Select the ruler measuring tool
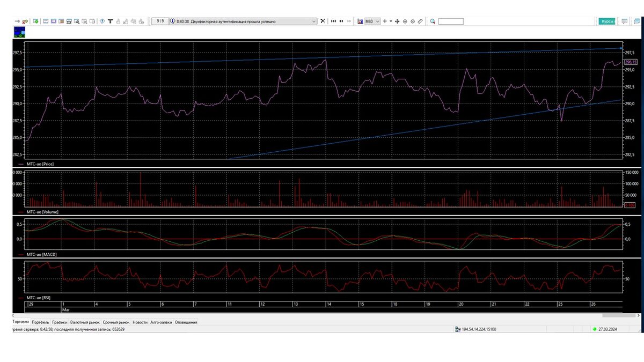This screenshot has width=644, height=362. [420, 21]
